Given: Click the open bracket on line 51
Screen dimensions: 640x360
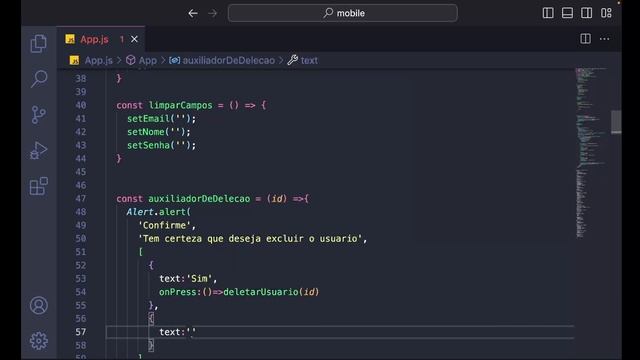Looking at the screenshot, I should [140, 252].
